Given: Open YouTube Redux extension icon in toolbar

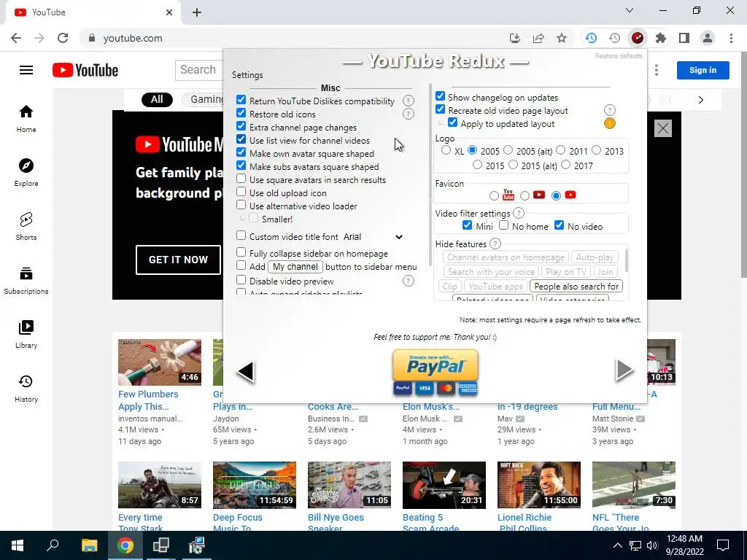Looking at the screenshot, I should tap(638, 38).
